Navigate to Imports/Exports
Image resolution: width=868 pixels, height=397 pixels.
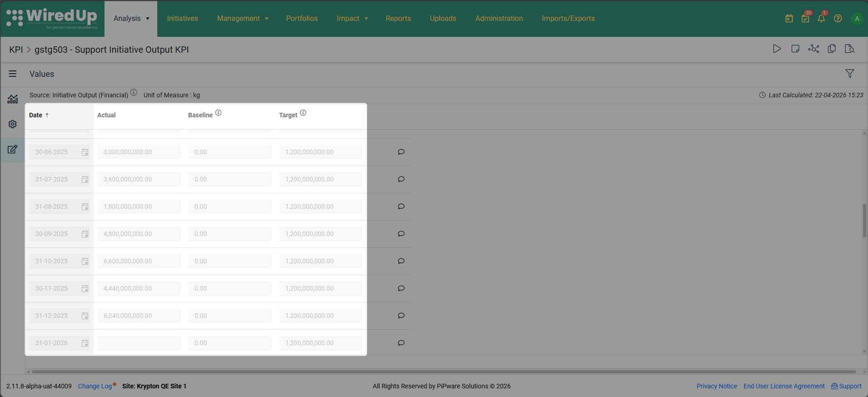(568, 19)
